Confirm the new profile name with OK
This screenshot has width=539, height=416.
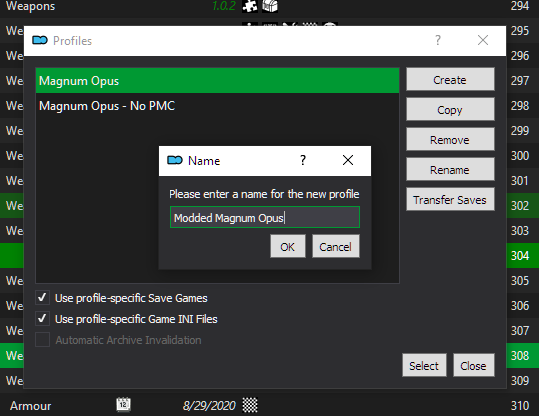coord(288,246)
